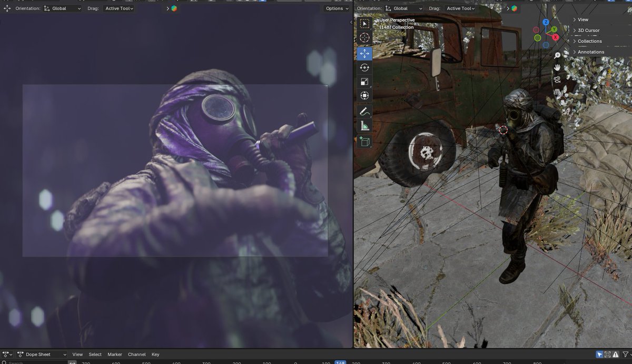Open the Marker menu
This screenshot has width=632, height=364.
pos(115,355)
